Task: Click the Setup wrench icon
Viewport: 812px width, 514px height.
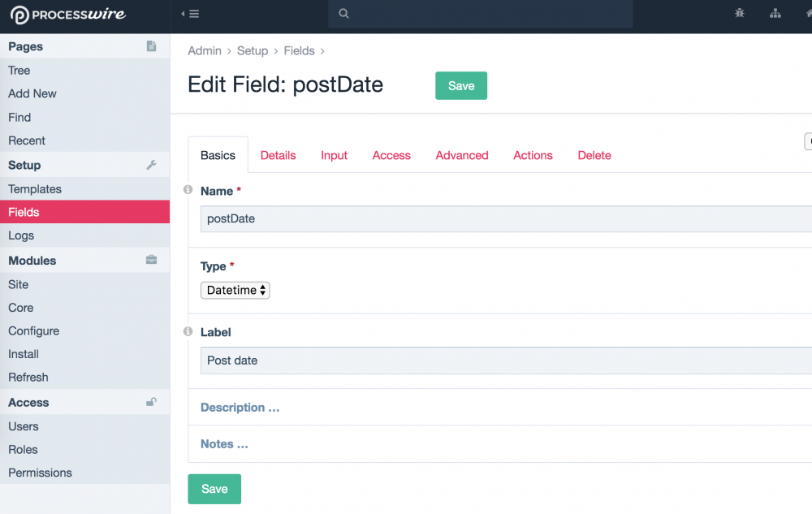Action: 151,165
